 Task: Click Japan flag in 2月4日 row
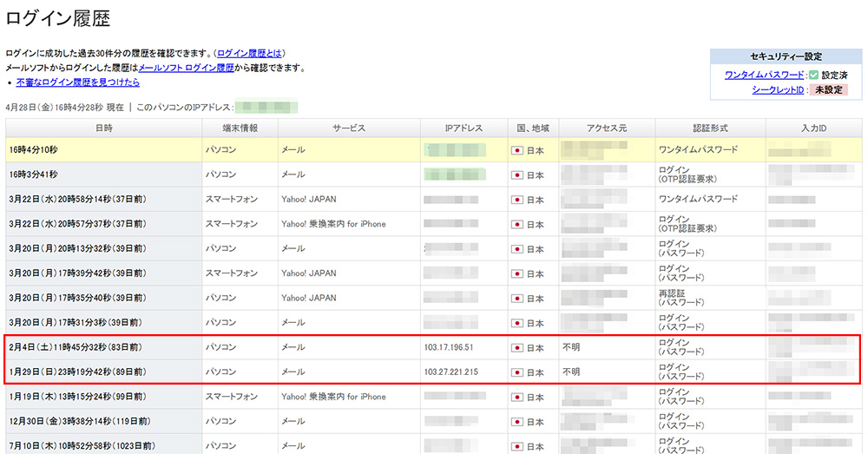517,348
